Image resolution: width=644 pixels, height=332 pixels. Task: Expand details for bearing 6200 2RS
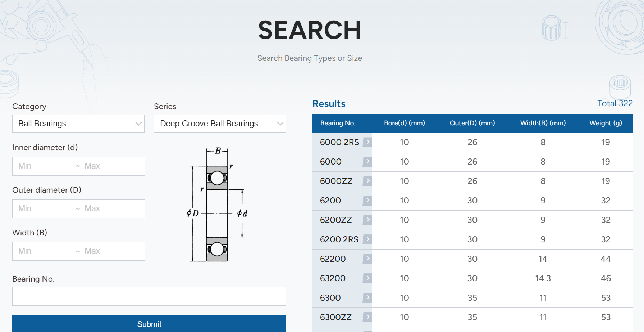pos(367,239)
